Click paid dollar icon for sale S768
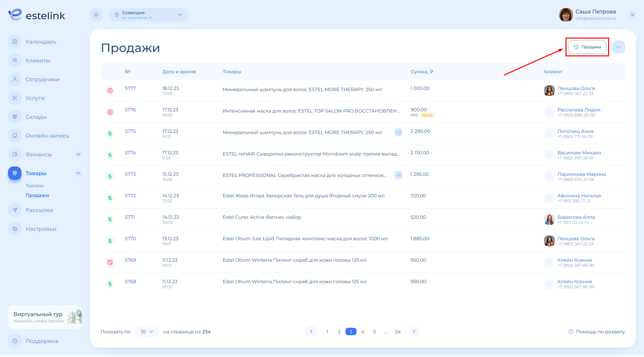Screen dimensions: 644x357 point(110,284)
